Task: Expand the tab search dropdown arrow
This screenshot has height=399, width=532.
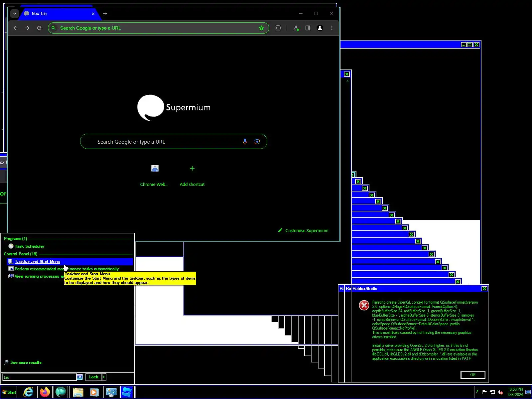Action: 14,14
